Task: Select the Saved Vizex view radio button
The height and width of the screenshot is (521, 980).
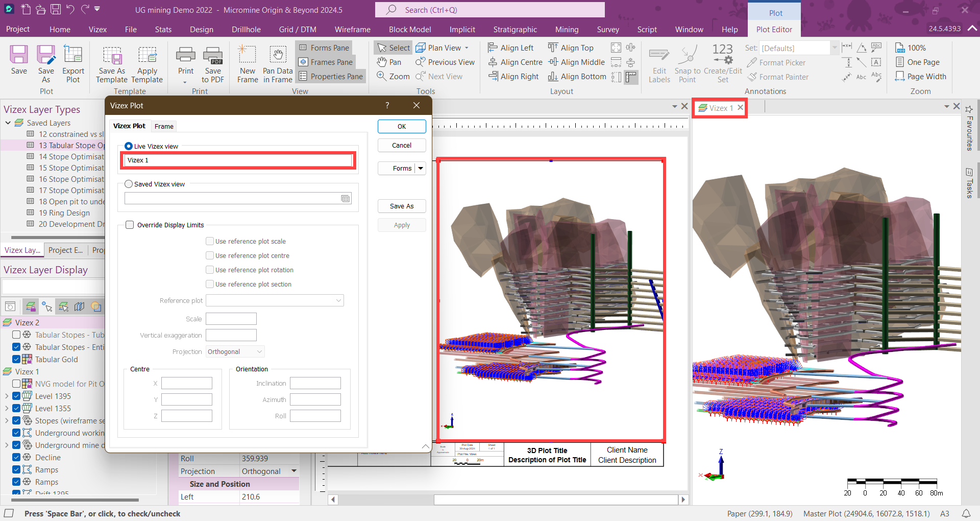Action: [129, 184]
